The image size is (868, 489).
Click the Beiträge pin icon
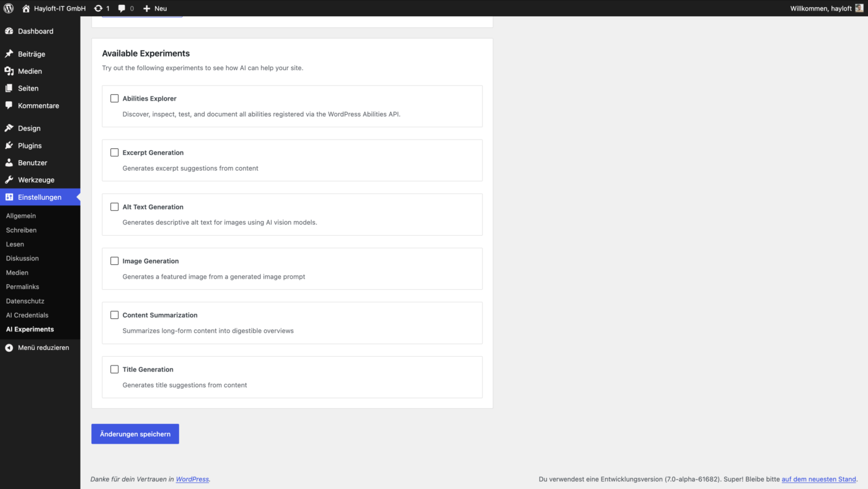(9, 54)
